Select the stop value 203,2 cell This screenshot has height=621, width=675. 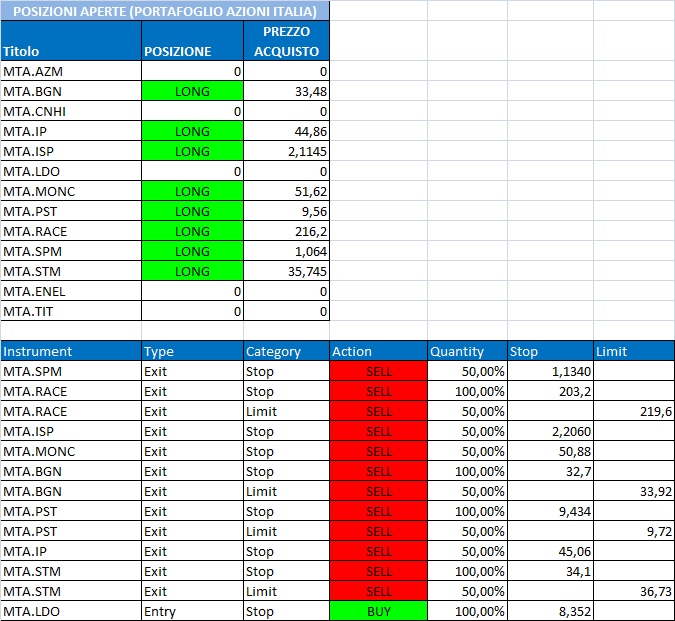pyautogui.click(x=551, y=391)
